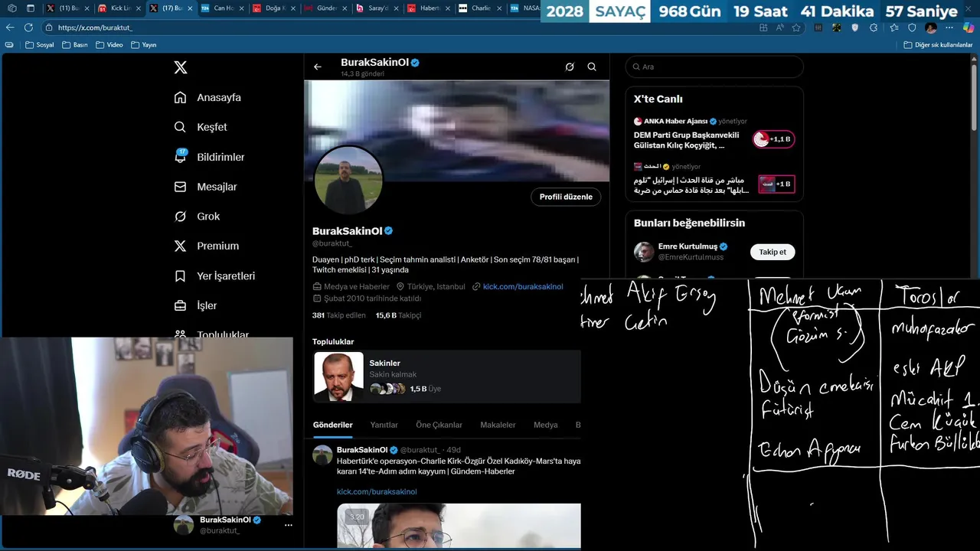Screen dimensions: 980x551
Task: Open the profile avatar picture
Action: tap(348, 181)
